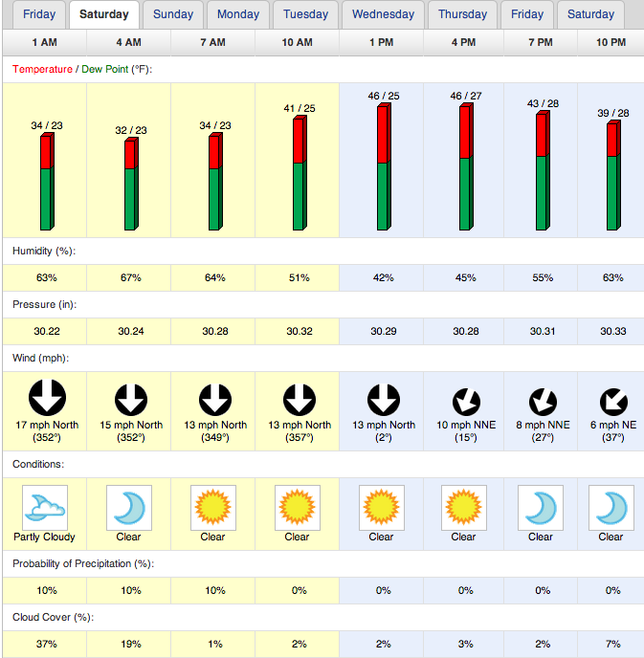Click the 17 mph North wind arrow icon
Screen dimensions: 644x658
(x=47, y=398)
